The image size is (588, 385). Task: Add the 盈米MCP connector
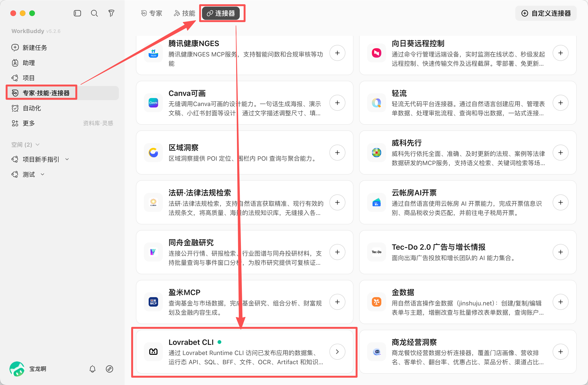click(x=337, y=302)
